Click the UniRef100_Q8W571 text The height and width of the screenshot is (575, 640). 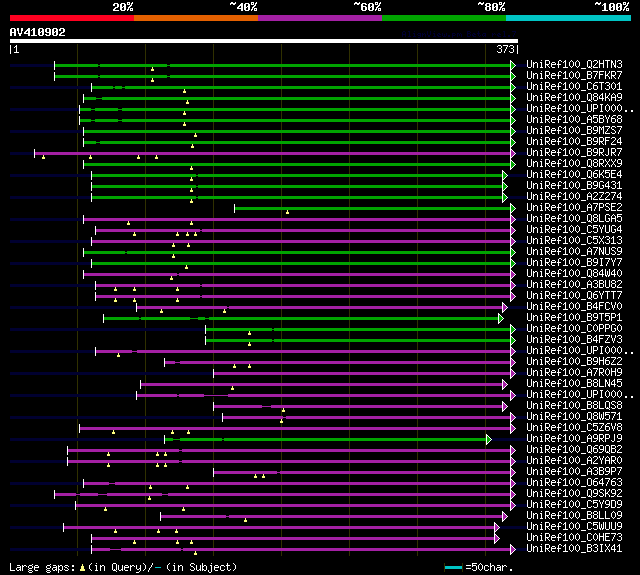[574, 417]
